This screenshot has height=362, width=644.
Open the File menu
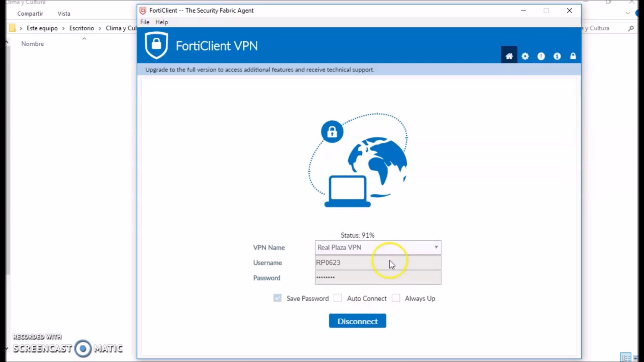pyautogui.click(x=145, y=22)
